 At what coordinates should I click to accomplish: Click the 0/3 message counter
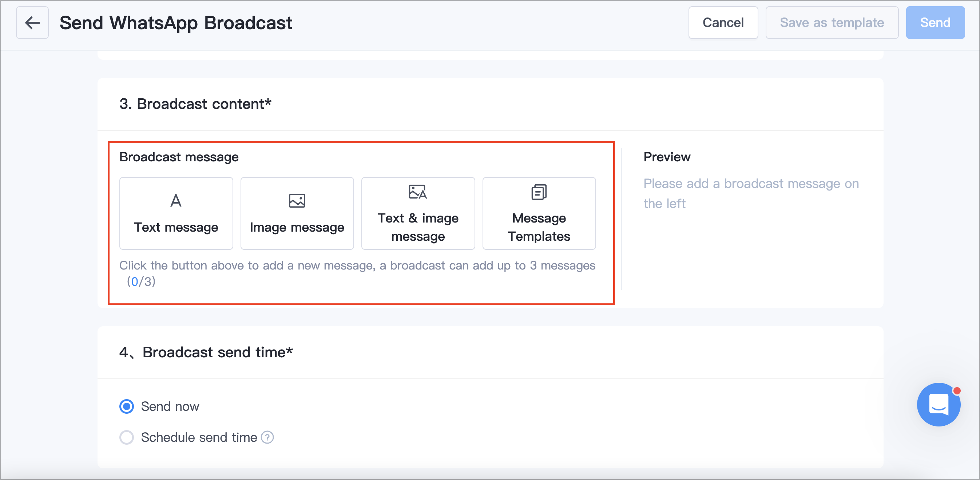[141, 281]
